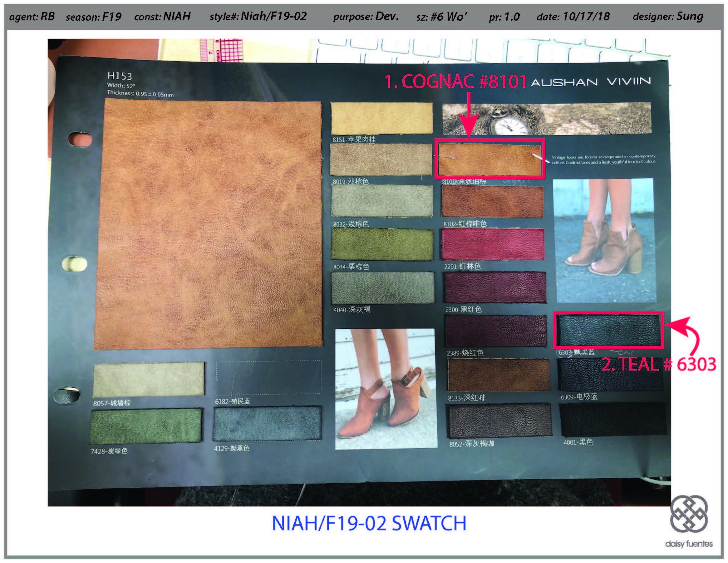Choose the 8034 olive green swatch
Image resolution: width=728 pixels, height=563 pixels.
(x=382, y=245)
